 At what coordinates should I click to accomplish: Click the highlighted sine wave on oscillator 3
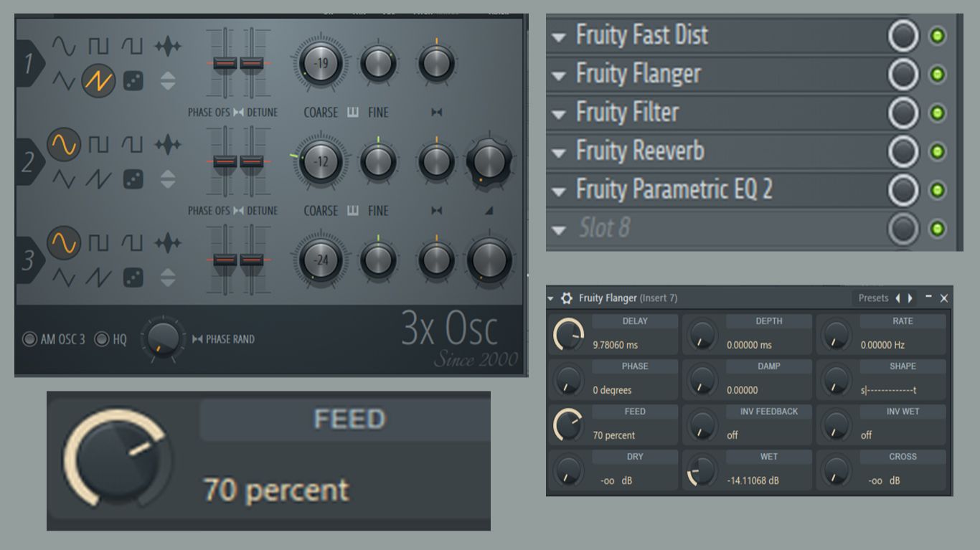click(x=64, y=243)
